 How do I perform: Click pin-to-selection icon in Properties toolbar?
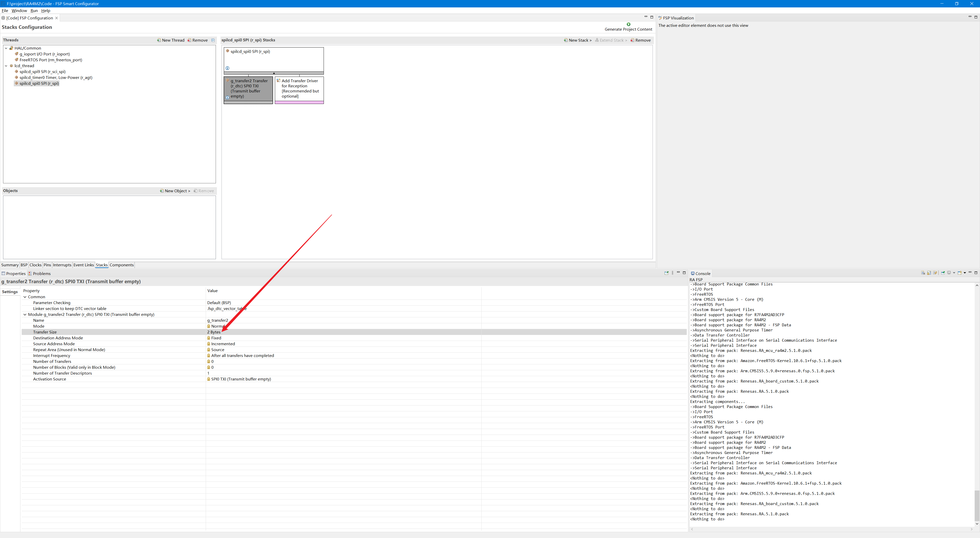(667, 273)
